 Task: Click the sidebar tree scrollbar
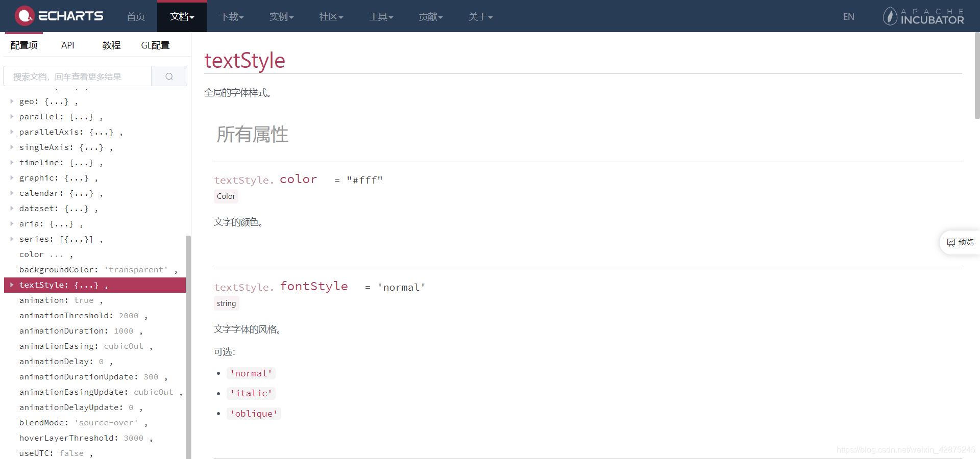tap(188, 347)
